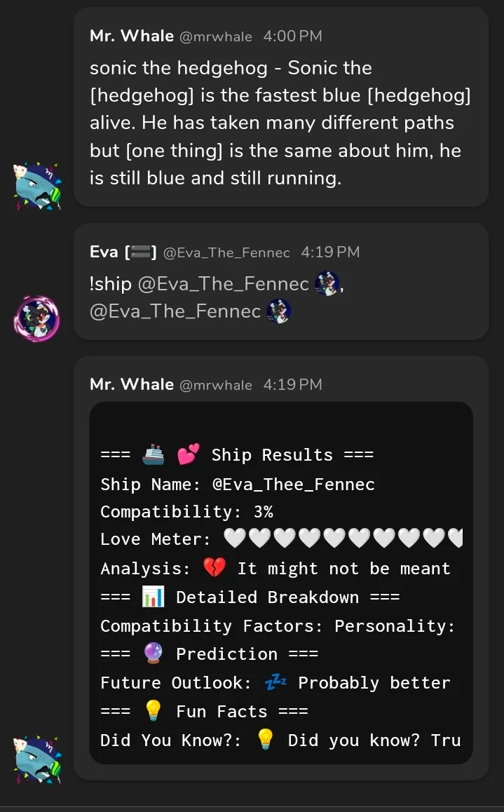Open Eva's avatar next to the !ship message

point(37,319)
